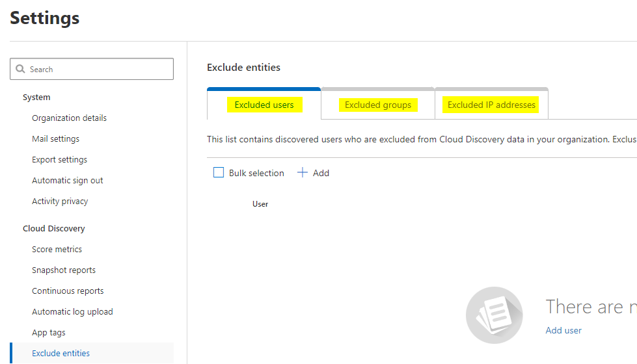Open Organization details settings
The image size is (637, 364).
point(70,118)
